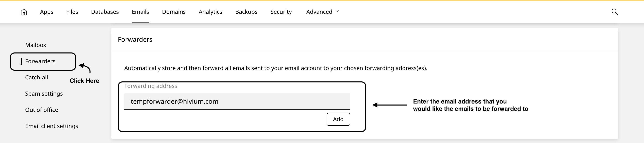
Task: Open the Analytics section
Action: coord(210,12)
